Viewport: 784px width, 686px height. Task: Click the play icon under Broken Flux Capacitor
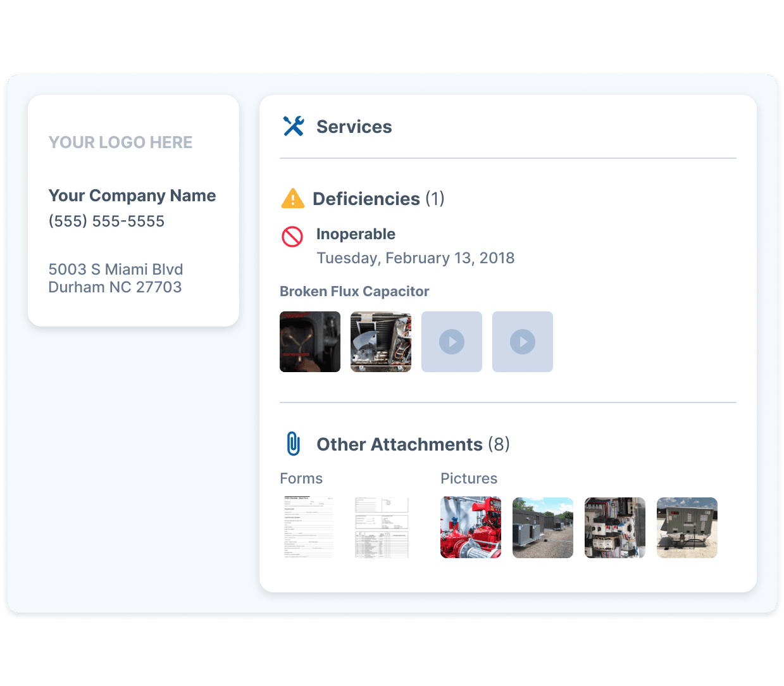tap(451, 342)
